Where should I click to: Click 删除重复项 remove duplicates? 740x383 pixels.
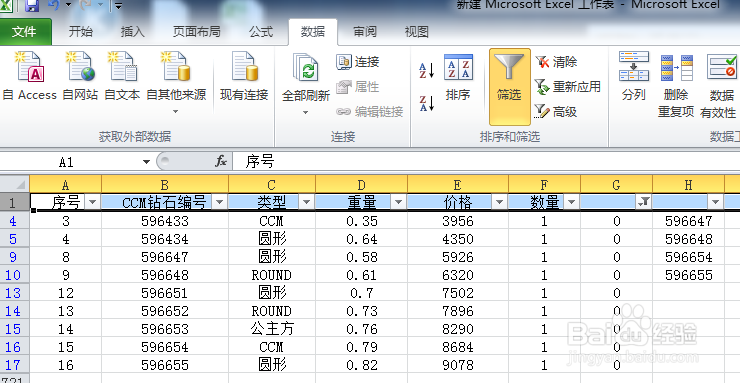pyautogui.click(x=676, y=85)
